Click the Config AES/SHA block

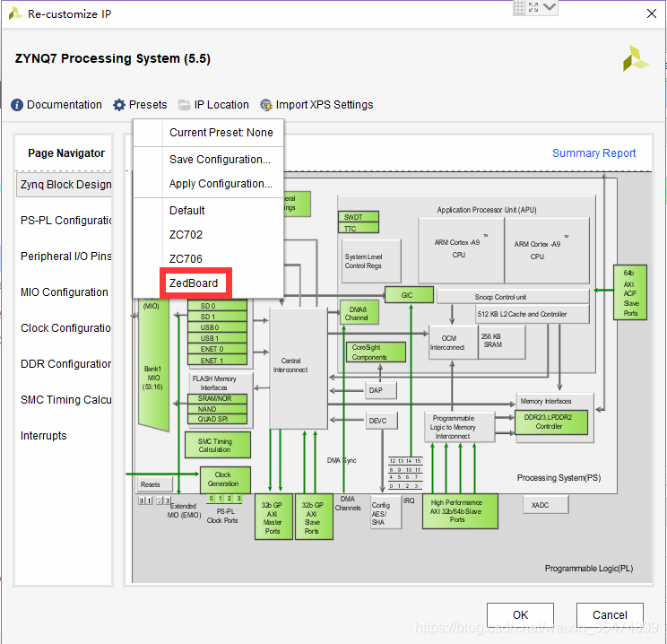(x=385, y=512)
